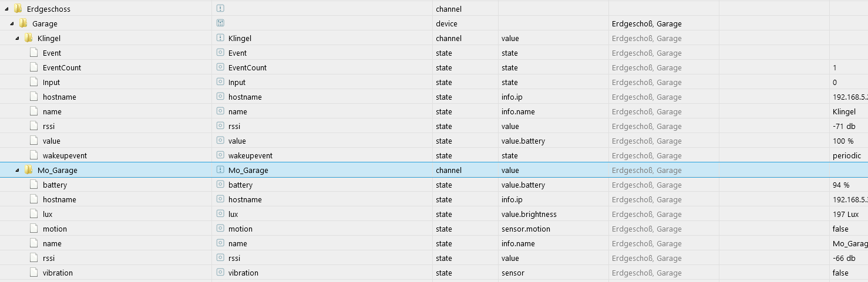Click the channel type icon in Erdgeschoss row
Viewport: 868px width, 282px height.
click(x=220, y=9)
